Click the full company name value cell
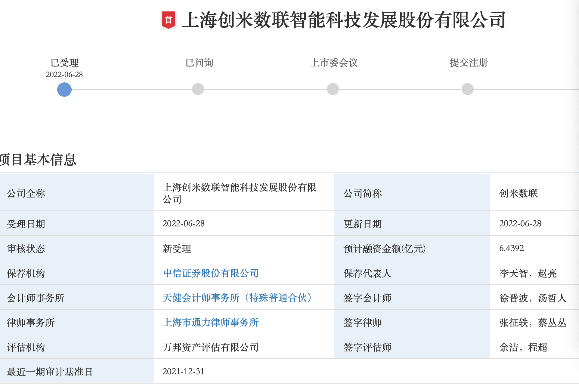 tap(243, 193)
